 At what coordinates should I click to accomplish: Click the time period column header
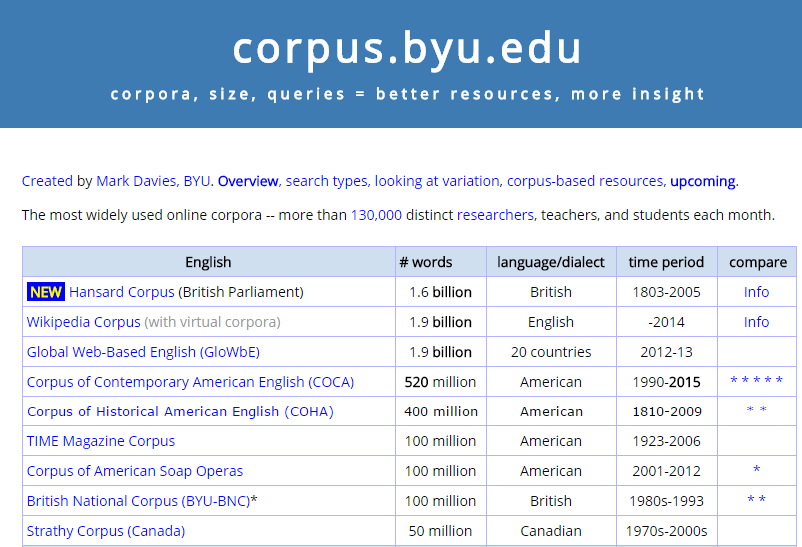[666, 262]
